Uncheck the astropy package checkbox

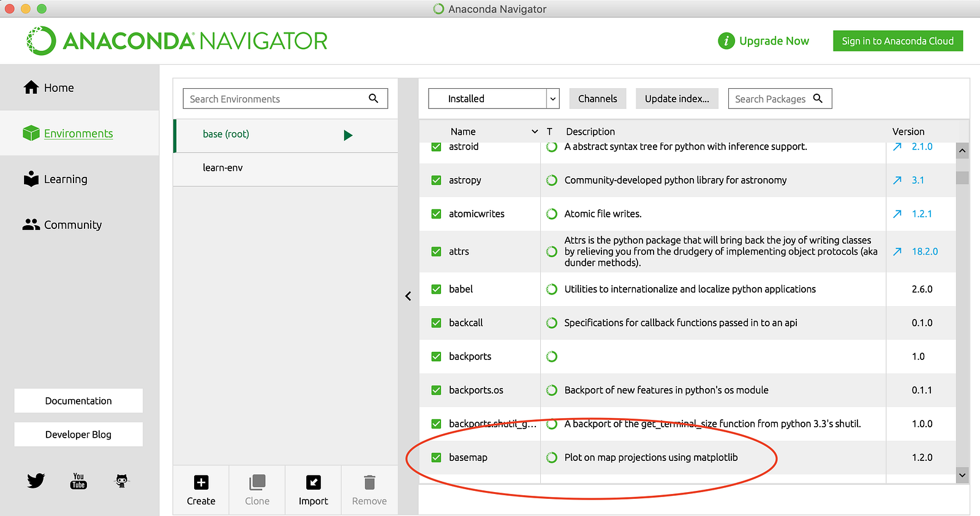[436, 180]
